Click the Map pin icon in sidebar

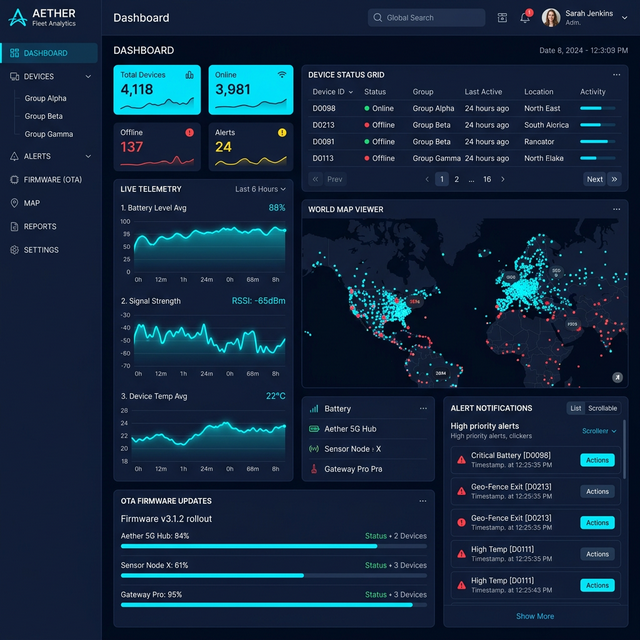[x=14, y=203]
